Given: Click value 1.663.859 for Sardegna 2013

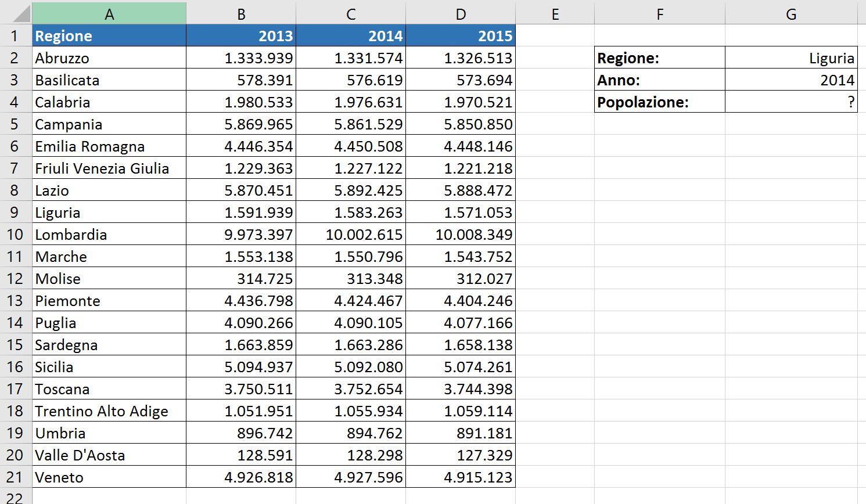Looking at the screenshot, I should (x=241, y=345).
